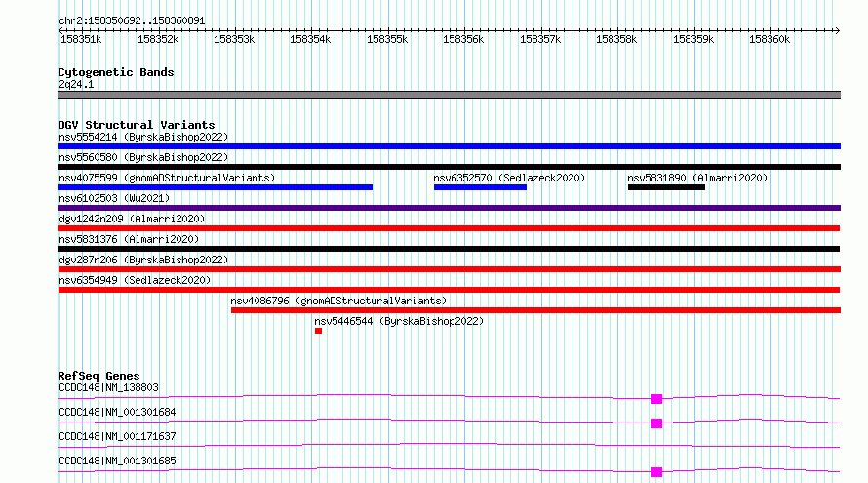Viewport: 868px width, 483px height.
Task: Click nsv5446544 (ByrskaBishop2022) label
Action: pyautogui.click(x=399, y=321)
